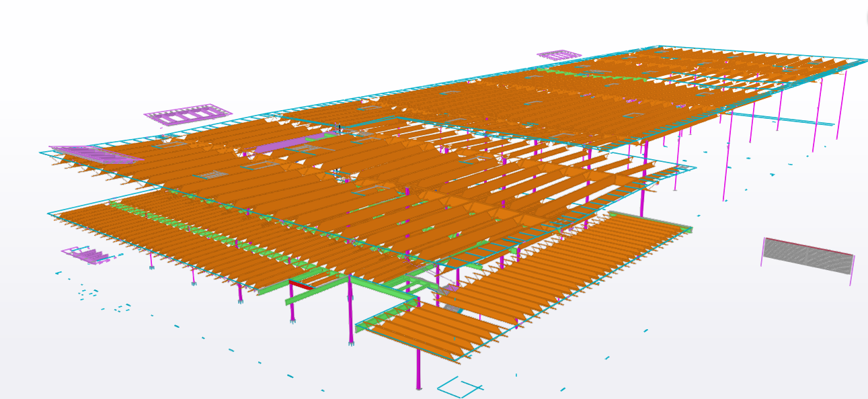Select the cyan square outline at bottom

click(457, 386)
